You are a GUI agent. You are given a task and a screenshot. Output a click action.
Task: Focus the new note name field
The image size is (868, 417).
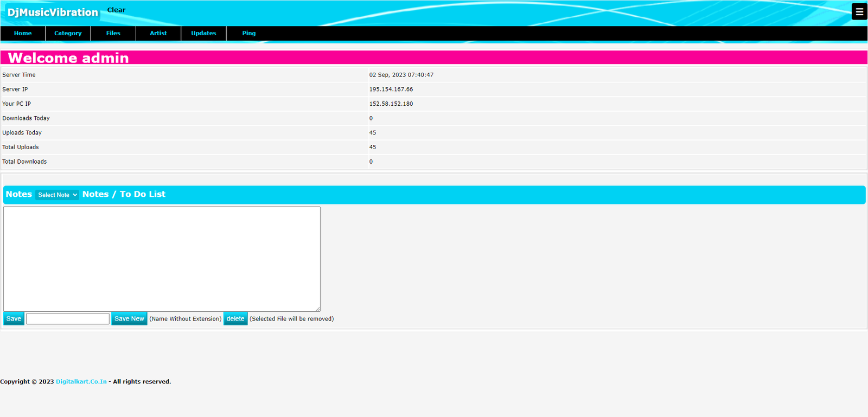click(x=68, y=319)
